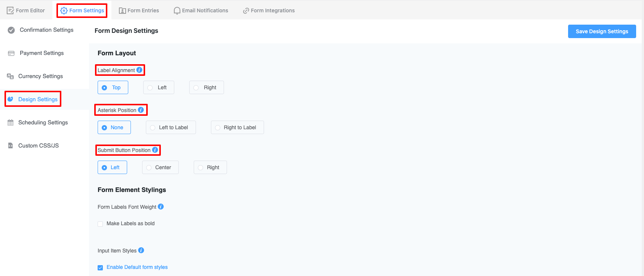Click the Form Design Settings heading
The image size is (644, 276).
pos(126,31)
